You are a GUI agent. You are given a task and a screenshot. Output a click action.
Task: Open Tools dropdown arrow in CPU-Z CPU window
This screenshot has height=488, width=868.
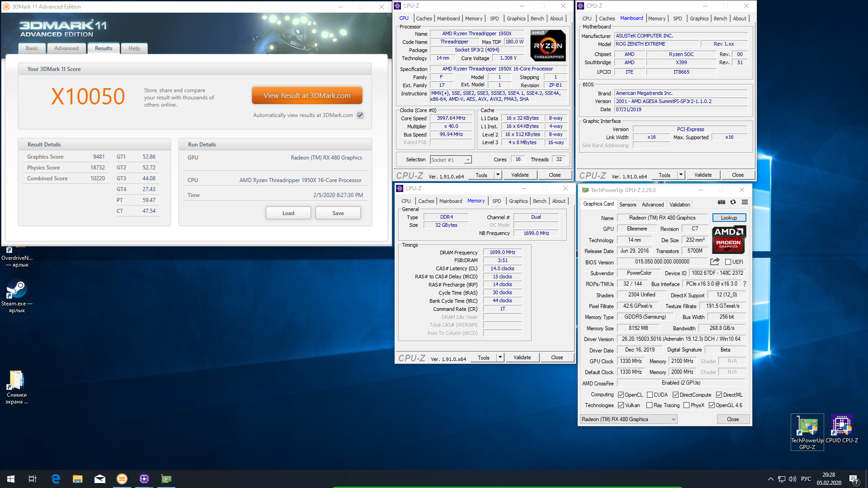click(498, 175)
